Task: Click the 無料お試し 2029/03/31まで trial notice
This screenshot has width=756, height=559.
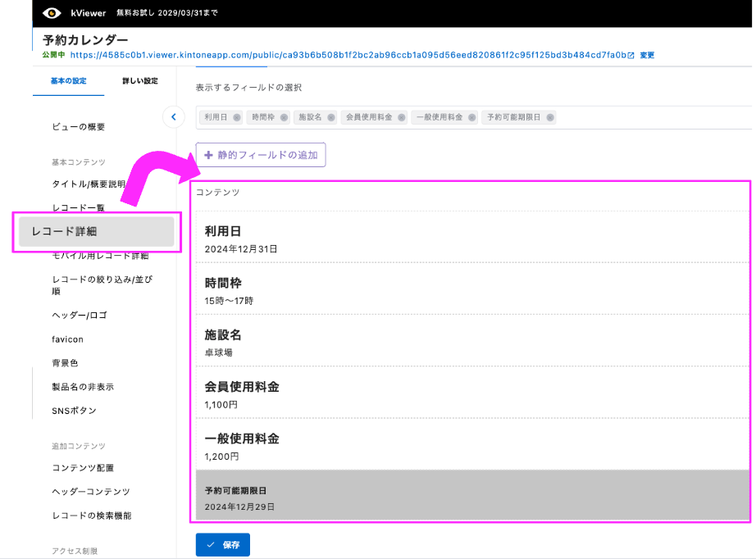Action: point(166,13)
